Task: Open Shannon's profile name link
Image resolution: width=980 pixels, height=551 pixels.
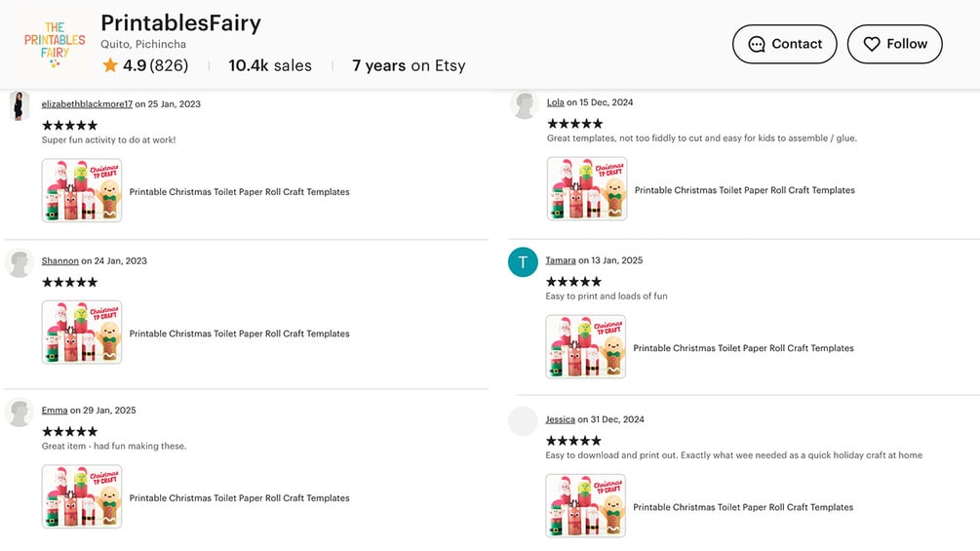Action: click(59, 261)
